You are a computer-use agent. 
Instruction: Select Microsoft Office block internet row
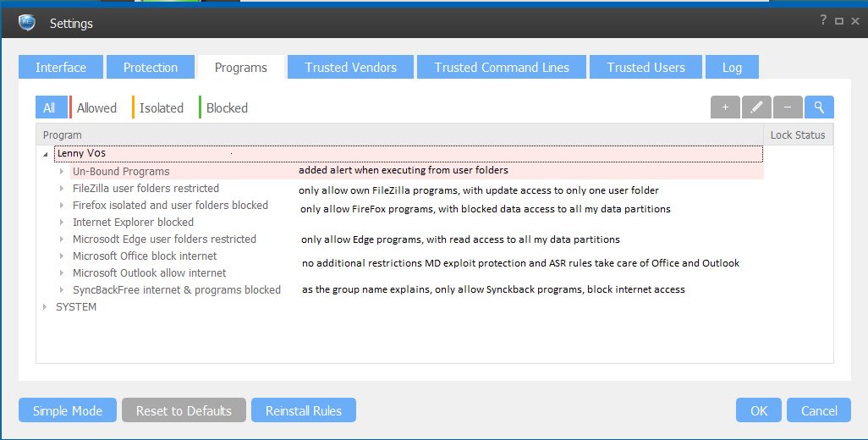(145, 256)
